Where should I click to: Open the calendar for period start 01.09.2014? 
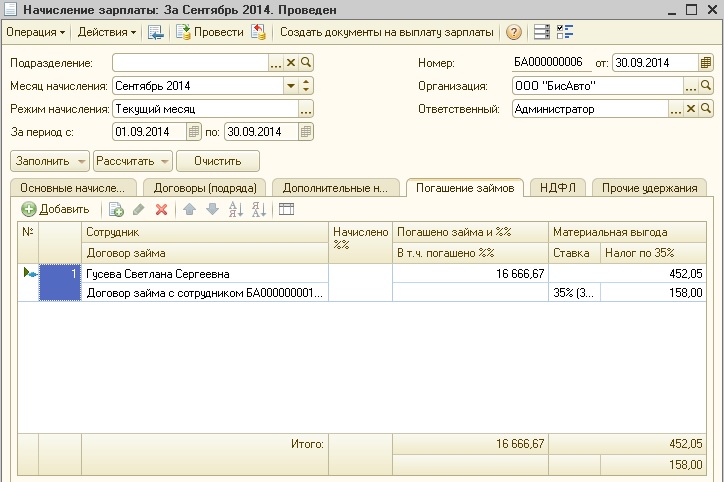[193, 132]
